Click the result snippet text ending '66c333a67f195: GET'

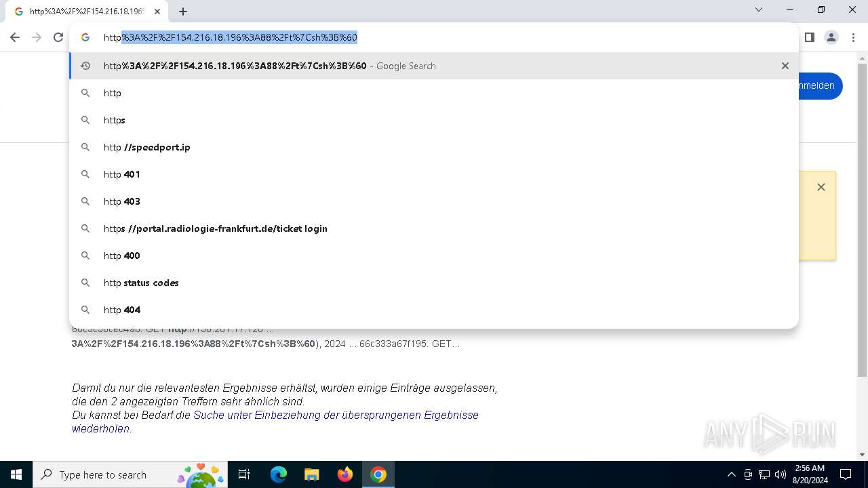pos(266,344)
